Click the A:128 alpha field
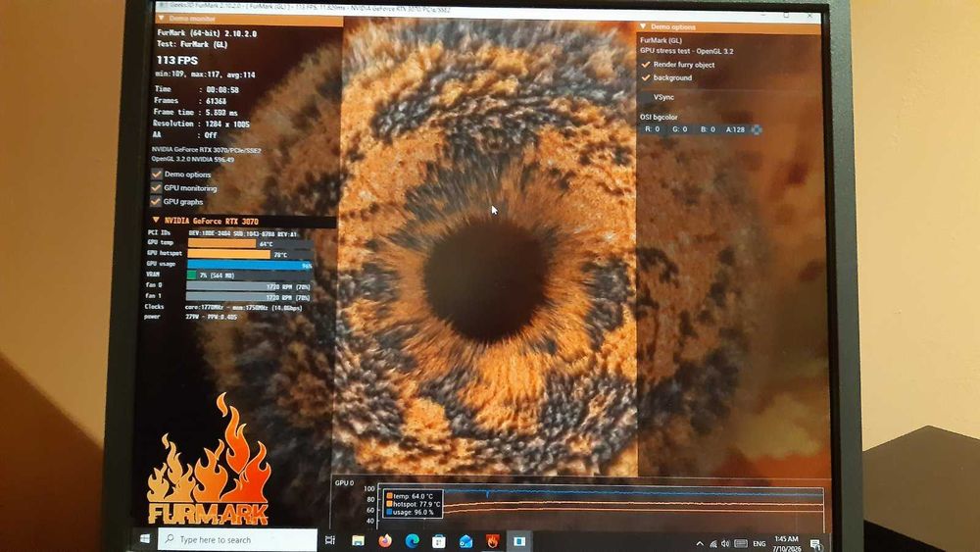The height and width of the screenshot is (552, 980). tap(735, 129)
